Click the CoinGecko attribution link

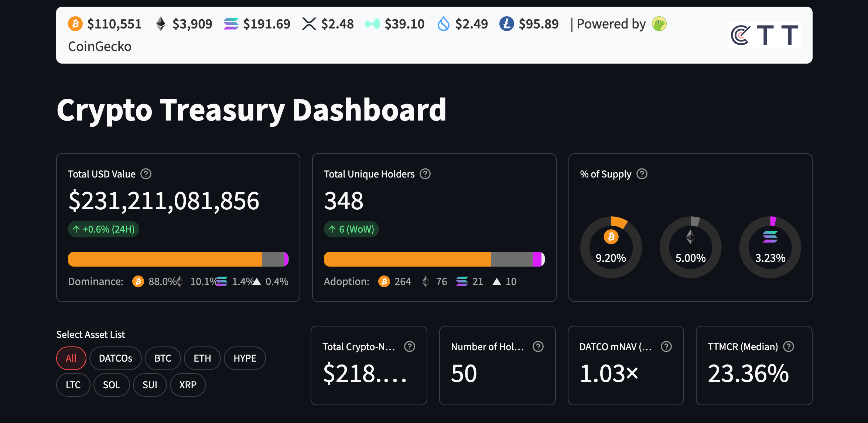[x=100, y=47]
